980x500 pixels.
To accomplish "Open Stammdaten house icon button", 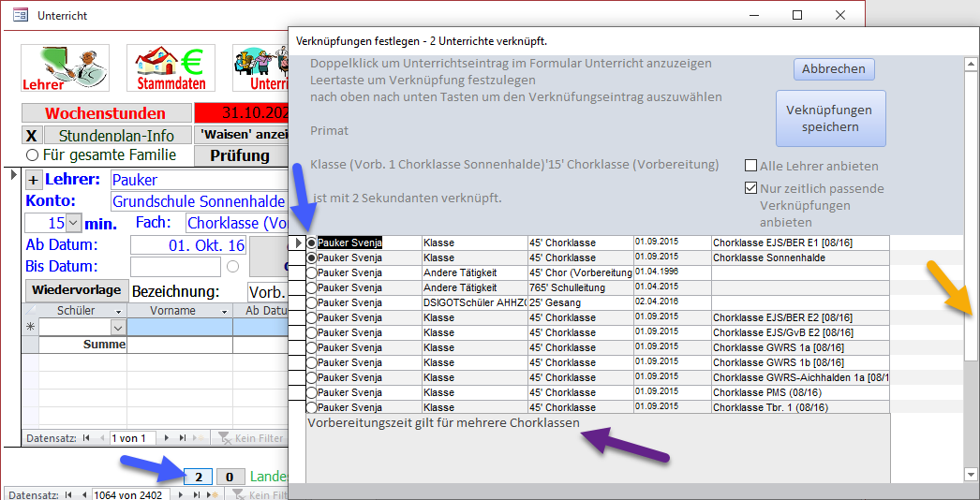I will 171,68.
